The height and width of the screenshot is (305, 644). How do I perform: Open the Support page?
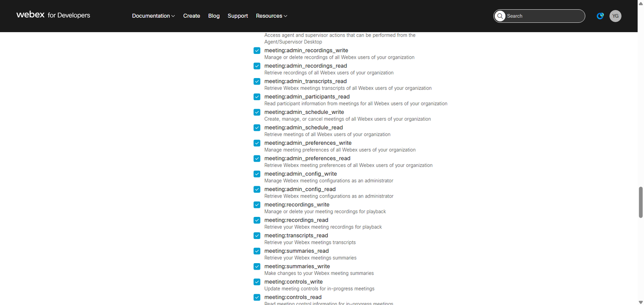pyautogui.click(x=237, y=16)
